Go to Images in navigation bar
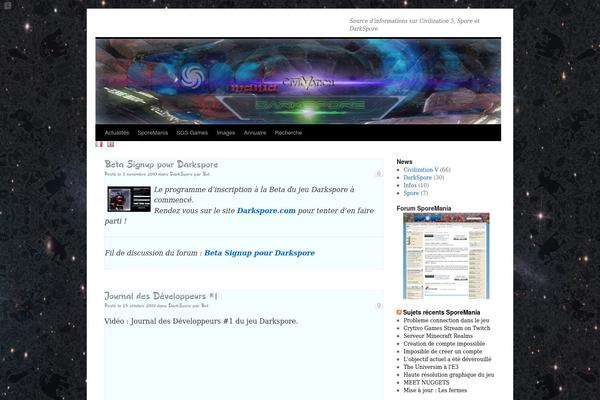 click(226, 133)
